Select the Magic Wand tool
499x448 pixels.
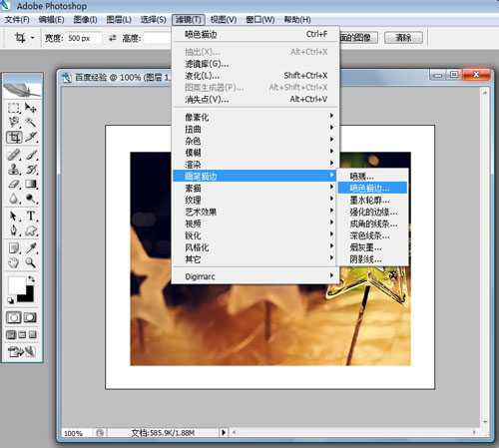pos(31,122)
